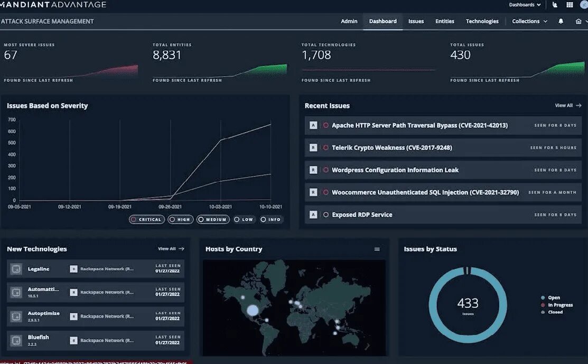Click the A badge on Exposed RDP Service issue
This screenshot has width=588, height=364.
click(x=313, y=215)
